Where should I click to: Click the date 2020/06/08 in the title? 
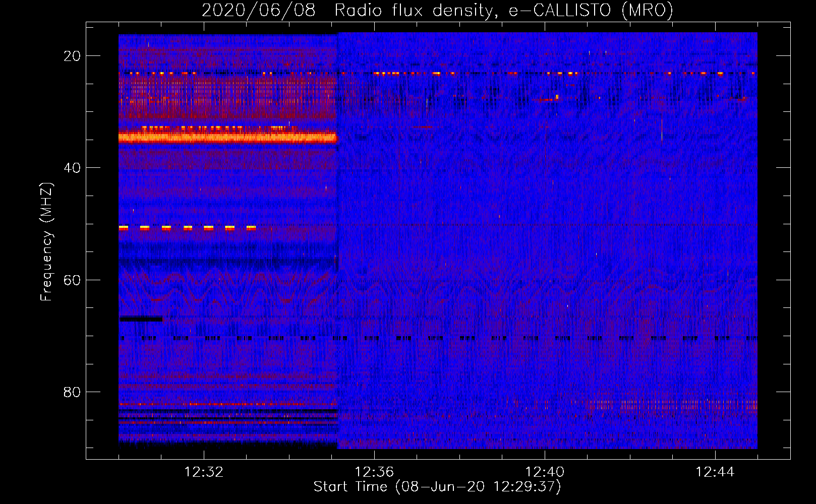coord(258,10)
